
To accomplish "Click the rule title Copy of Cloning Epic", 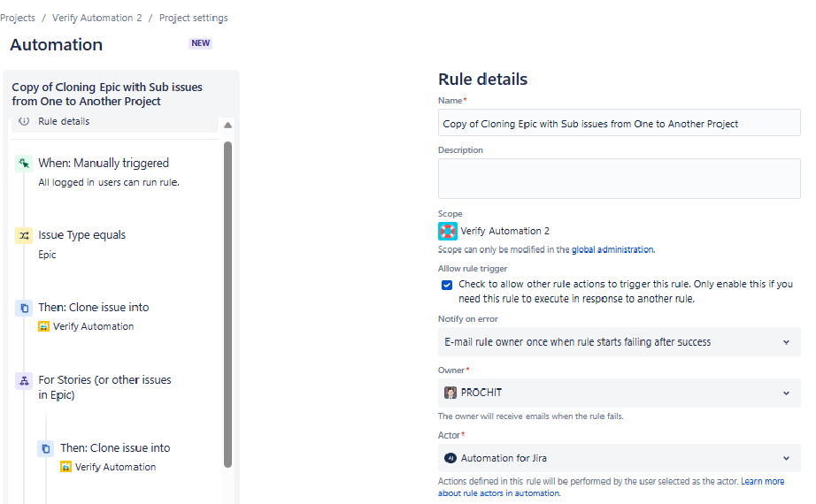I will (x=107, y=94).
